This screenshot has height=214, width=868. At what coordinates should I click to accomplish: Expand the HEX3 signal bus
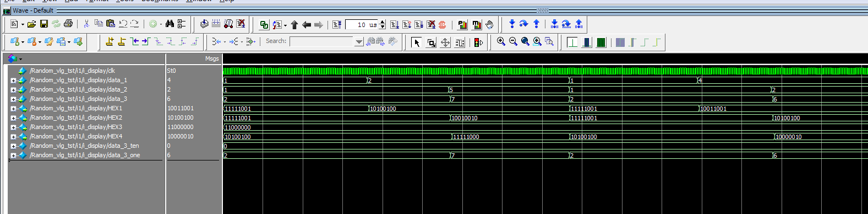13,127
